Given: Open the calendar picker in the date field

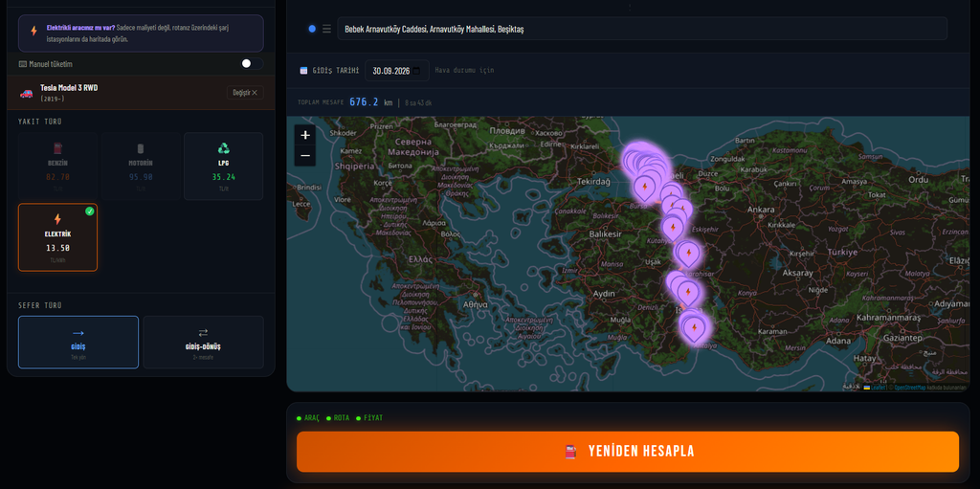Looking at the screenshot, I should [417, 71].
